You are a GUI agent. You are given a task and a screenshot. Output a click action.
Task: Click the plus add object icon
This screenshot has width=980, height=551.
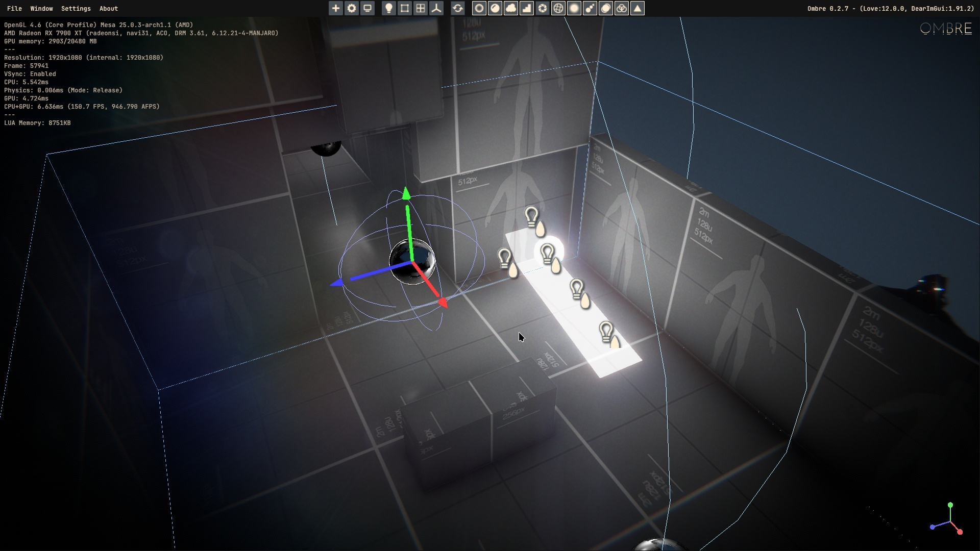click(335, 8)
